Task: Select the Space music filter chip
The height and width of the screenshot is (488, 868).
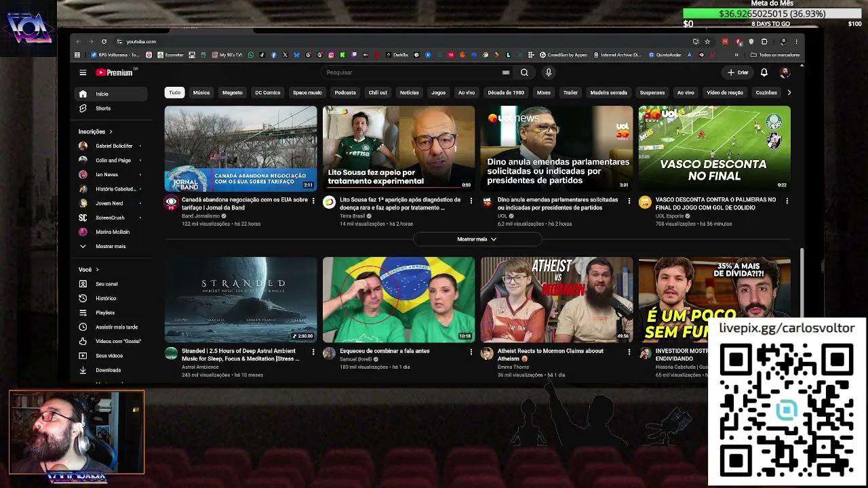Action: tap(307, 92)
